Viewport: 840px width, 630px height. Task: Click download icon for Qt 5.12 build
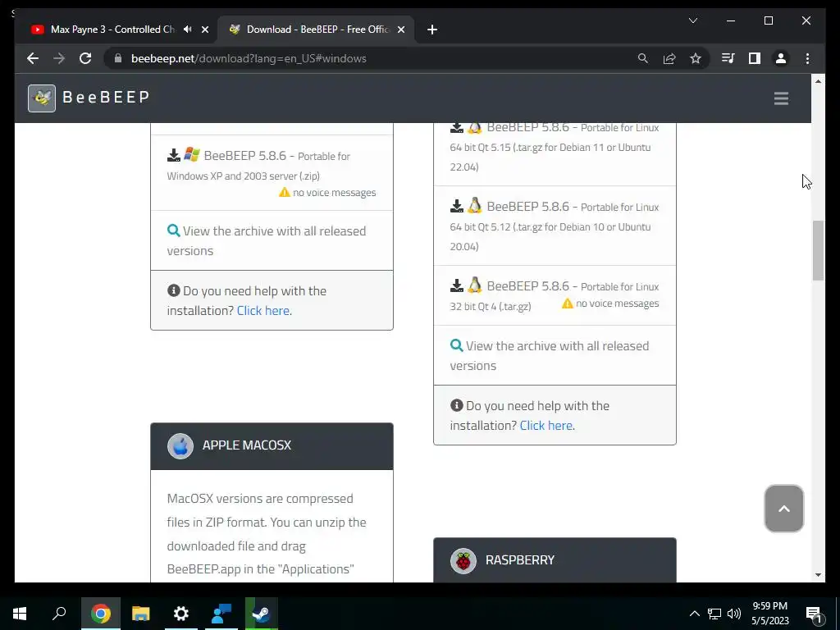pos(456,206)
